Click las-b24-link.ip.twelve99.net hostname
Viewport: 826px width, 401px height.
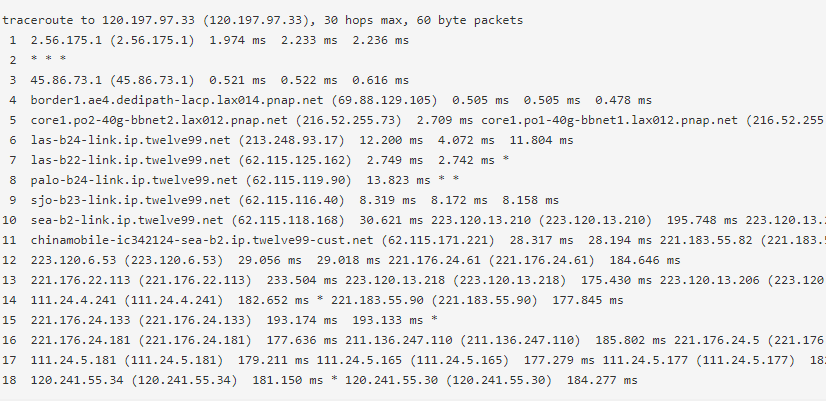tap(131, 141)
